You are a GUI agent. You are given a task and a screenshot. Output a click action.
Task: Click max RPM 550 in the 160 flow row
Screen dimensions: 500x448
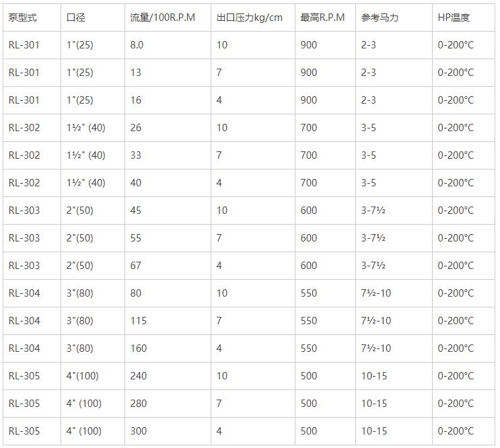[309, 348]
